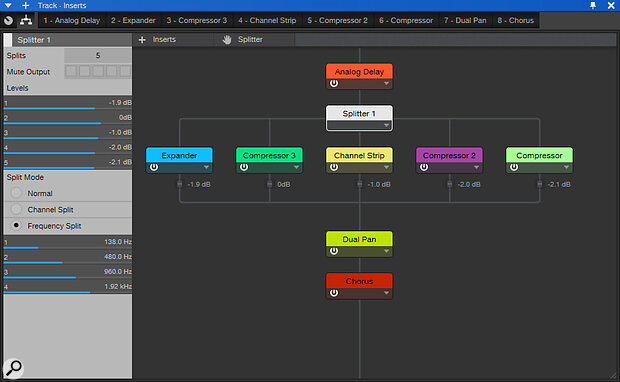Click the Splitter hand tool icon
Image resolution: width=620 pixels, height=382 pixels.
227,40
